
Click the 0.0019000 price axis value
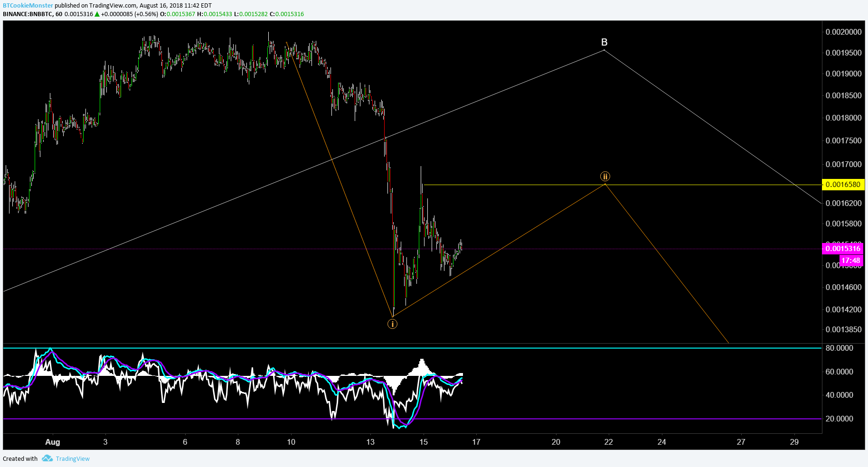click(843, 74)
